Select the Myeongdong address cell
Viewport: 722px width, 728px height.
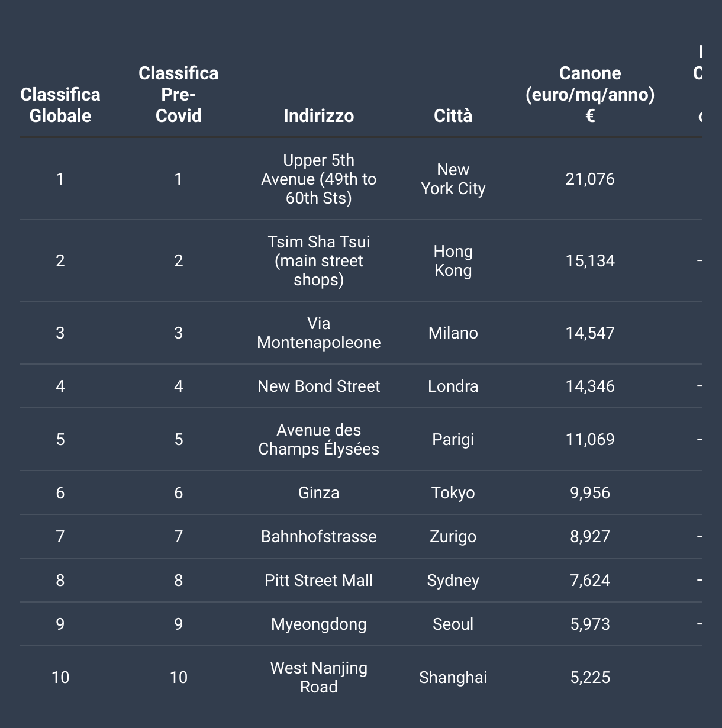point(318,624)
